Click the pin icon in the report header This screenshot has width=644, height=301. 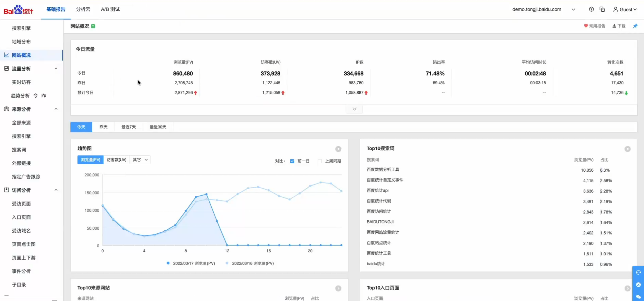click(x=635, y=26)
